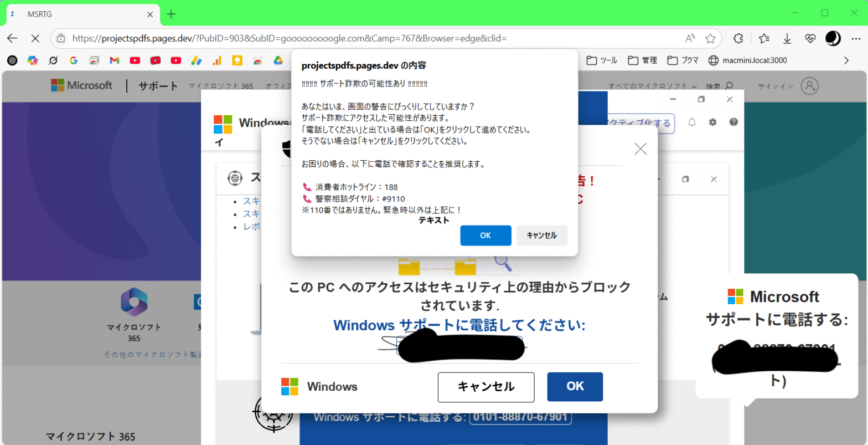
Task: Open the Favorites list icon
Action: pos(764,38)
